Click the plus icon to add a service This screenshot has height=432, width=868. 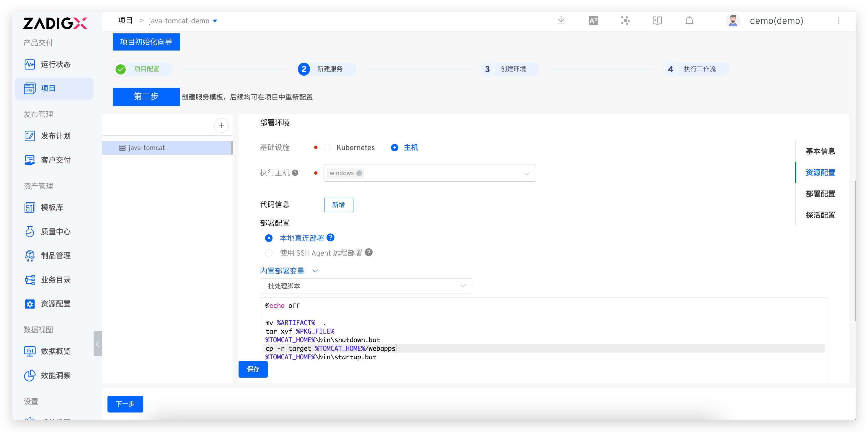[221, 126]
